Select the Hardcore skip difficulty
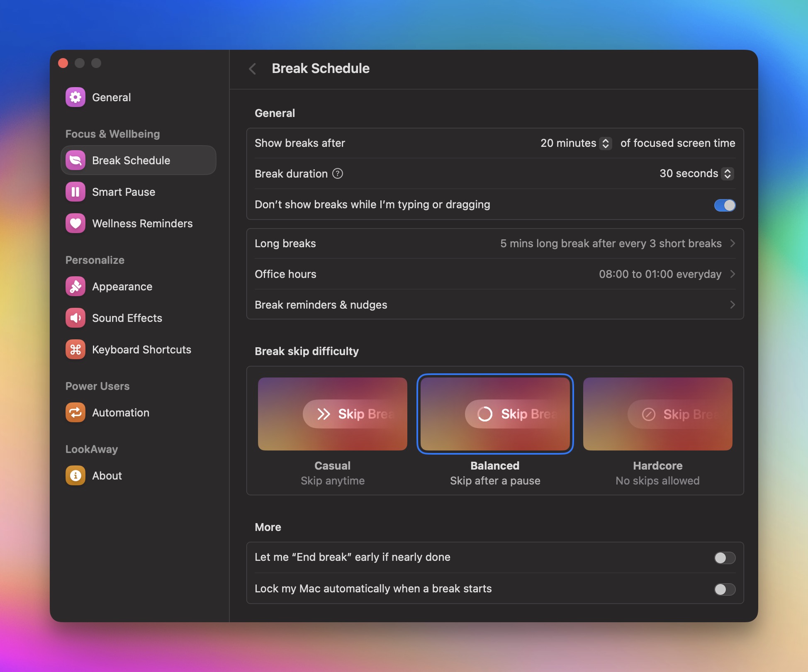The height and width of the screenshot is (672, 808). click(657, 414)
